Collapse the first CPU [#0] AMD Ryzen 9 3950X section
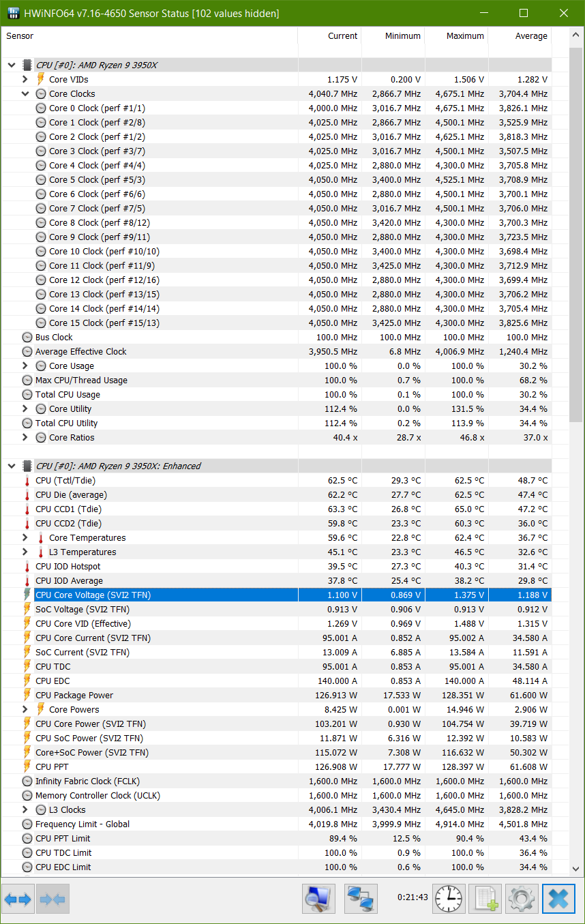585x924 pixels. 11,65
